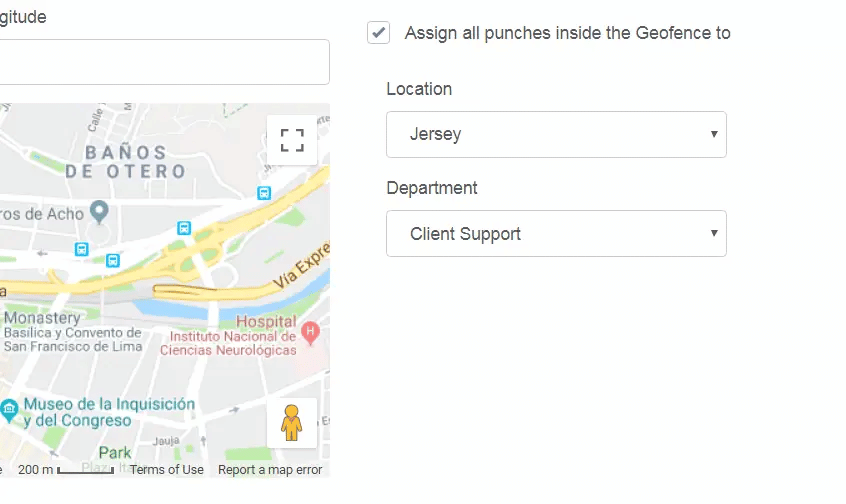
Task: Click the Location field label
Action: pos(419,89)
